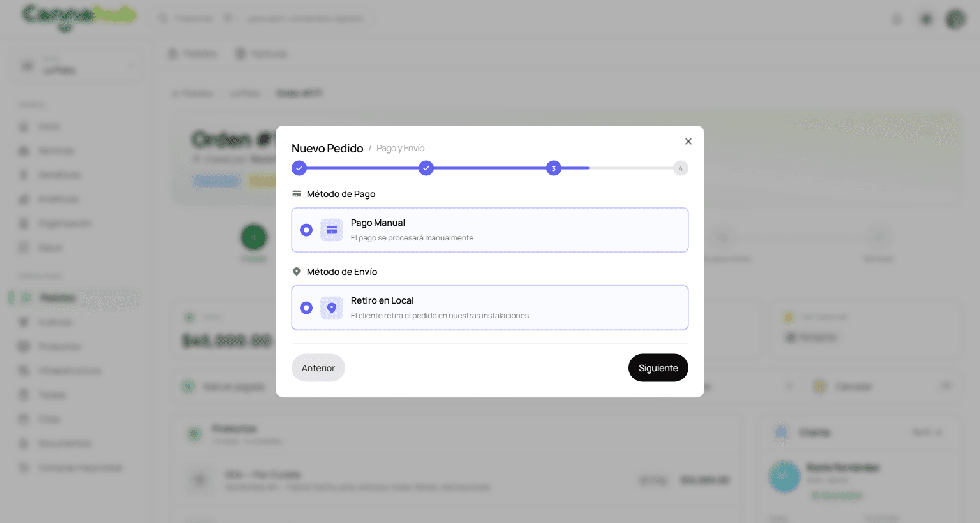980x523 pixels.
Task: Click the card icon beside Método de Pago
Action: point(297,194)
